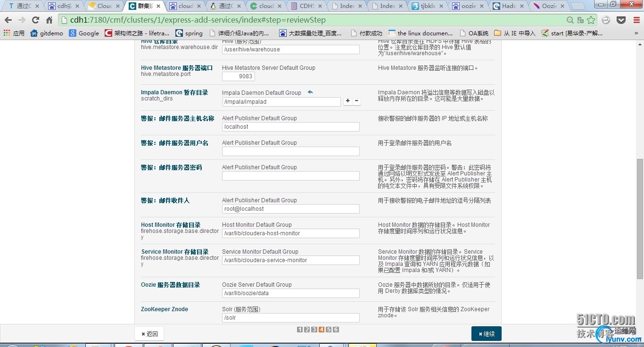The image size is (644, 347).
Task: Click the address bar URL field
Action: (311, 20)
